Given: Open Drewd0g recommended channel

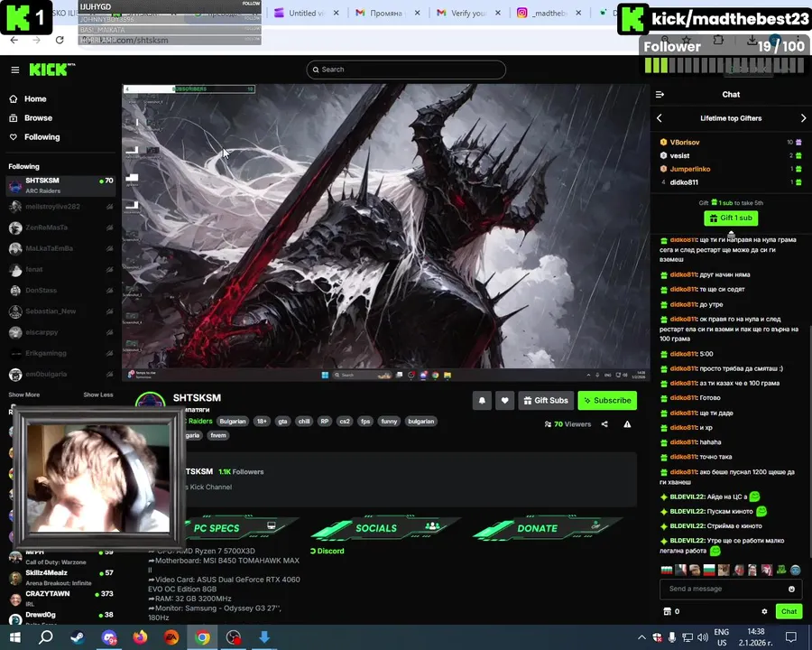Looking at the screenshot, I should tap(60, 617).
